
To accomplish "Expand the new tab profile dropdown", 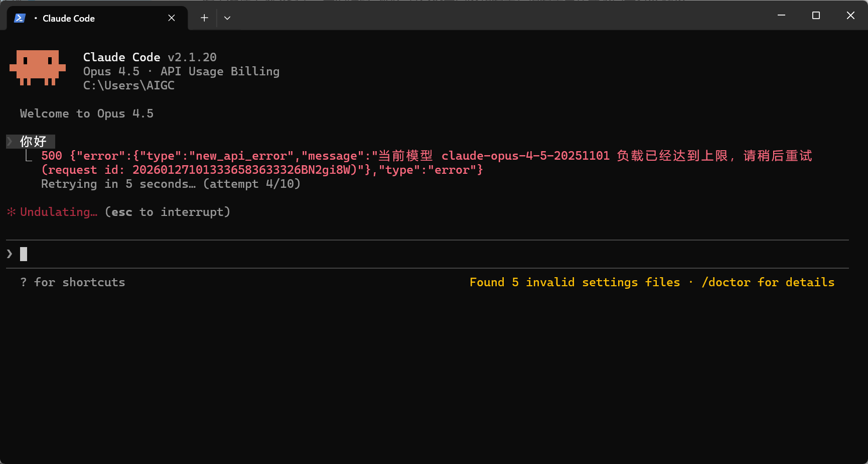I will tap(227, 18).
